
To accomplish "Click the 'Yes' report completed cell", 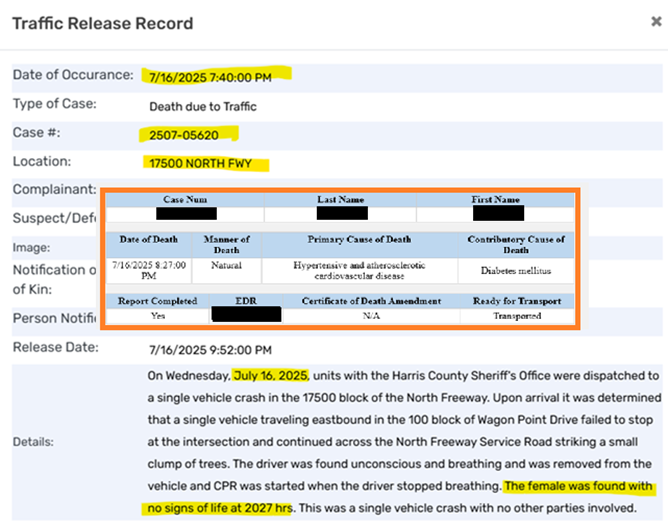I will point(158,316).
